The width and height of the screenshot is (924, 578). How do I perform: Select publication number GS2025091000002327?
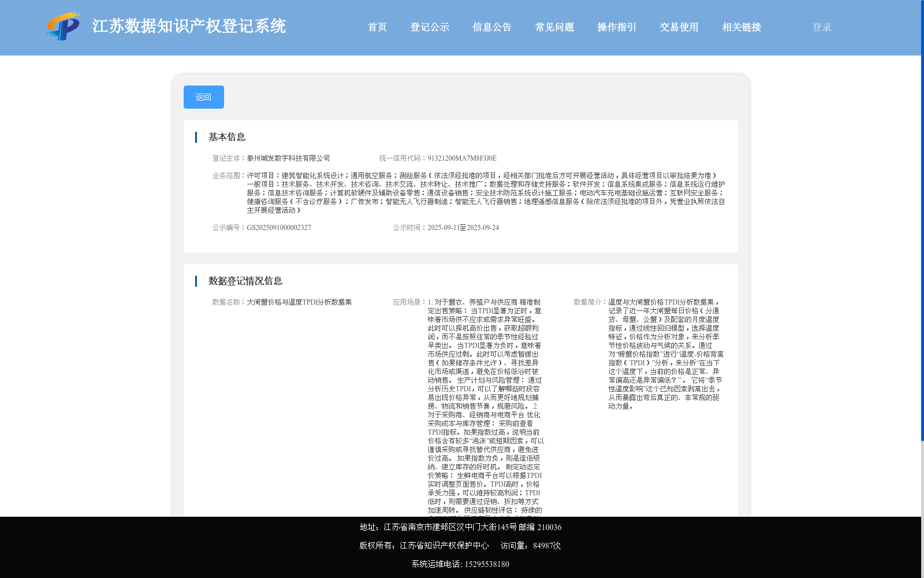279,228
